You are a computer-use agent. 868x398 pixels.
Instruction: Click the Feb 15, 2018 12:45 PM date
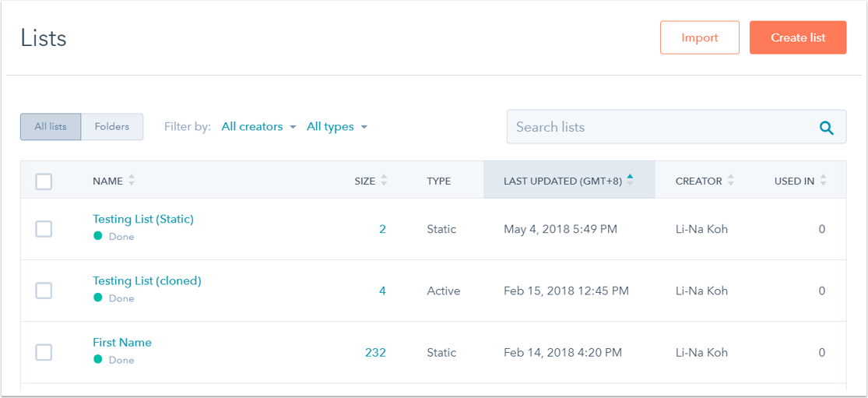566,291
